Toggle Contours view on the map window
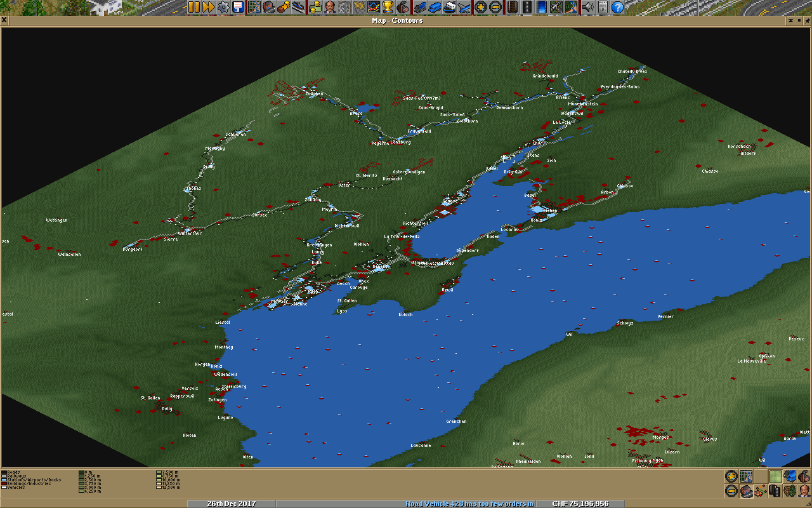Image resolution: width=812 pixels, height=508 pixels. click(775, 476)
